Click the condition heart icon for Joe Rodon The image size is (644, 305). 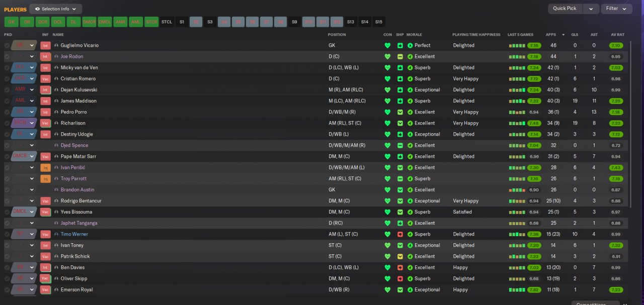tap(387, 56)
